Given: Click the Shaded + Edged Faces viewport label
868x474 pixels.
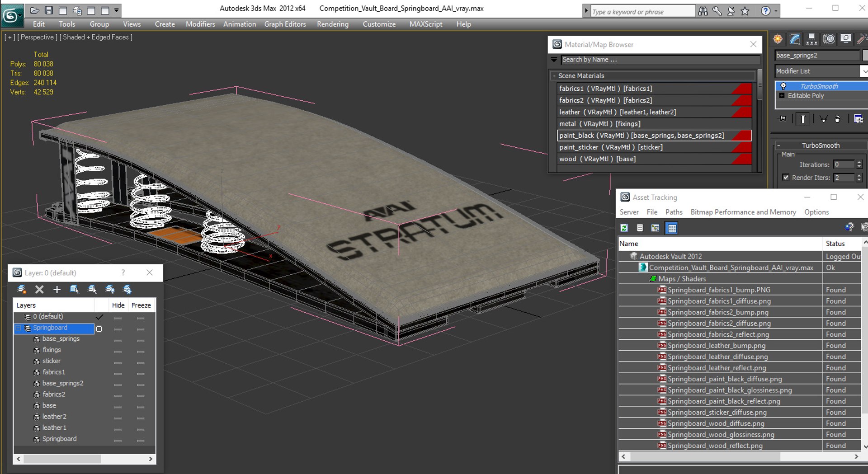Looking at the screenshot, I should click(x=96, y=37).
